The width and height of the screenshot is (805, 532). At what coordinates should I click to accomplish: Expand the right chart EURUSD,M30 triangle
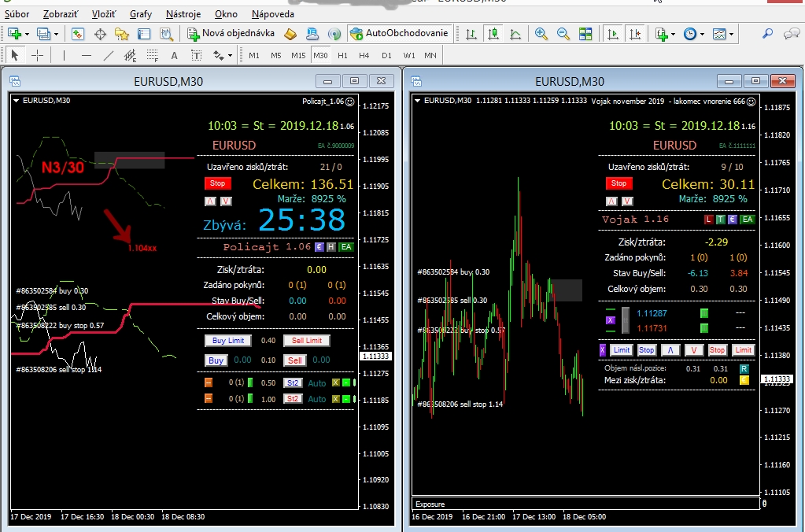coord(417,101)
